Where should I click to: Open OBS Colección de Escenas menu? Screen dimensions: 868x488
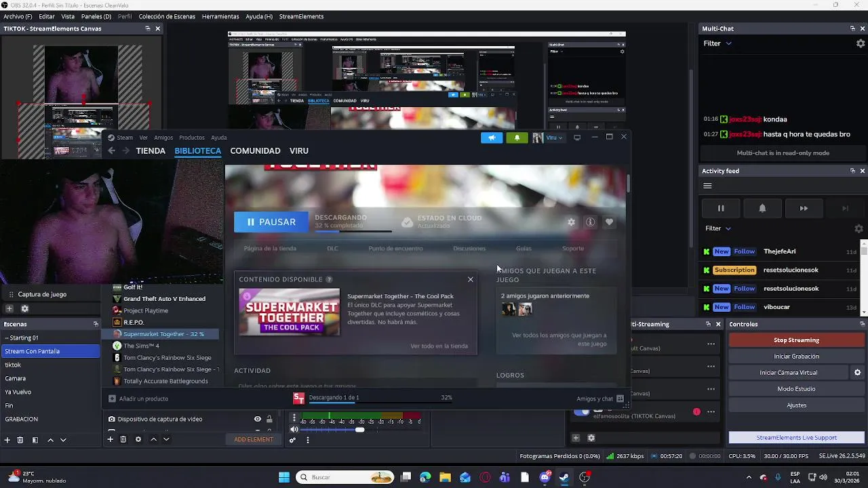(x=167, y=16)
